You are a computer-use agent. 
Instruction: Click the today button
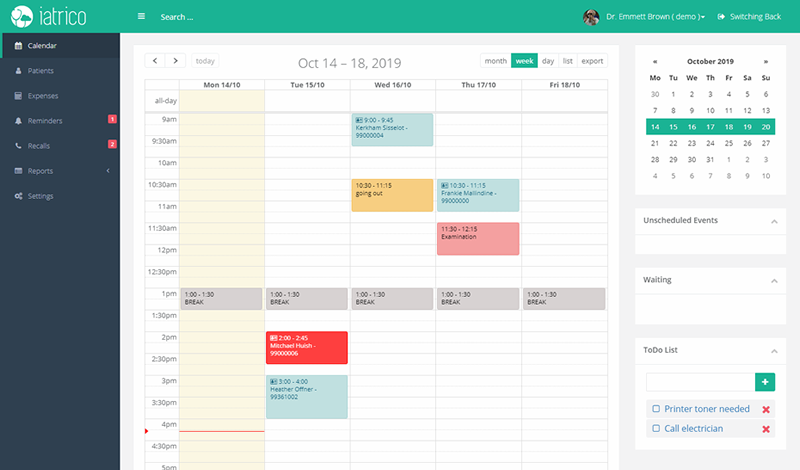pos(205,61)
